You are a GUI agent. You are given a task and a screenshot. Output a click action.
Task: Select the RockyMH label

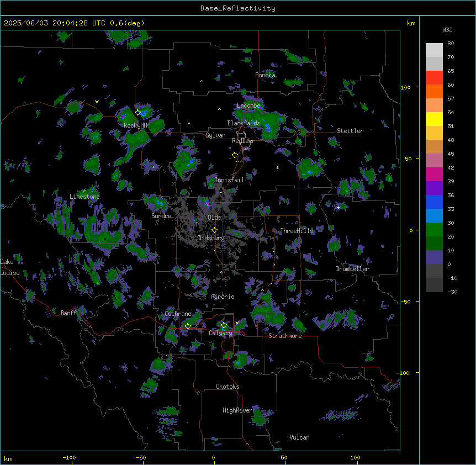coord(135,125)
